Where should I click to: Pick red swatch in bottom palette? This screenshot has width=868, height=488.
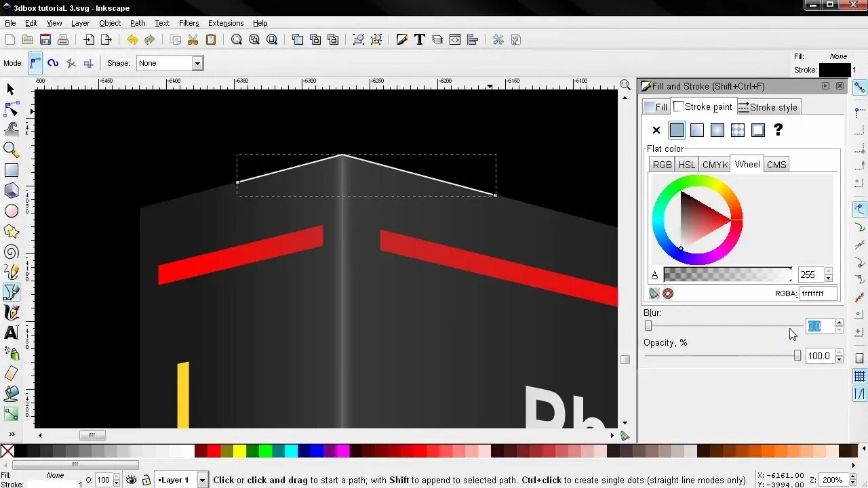(214, 451)
